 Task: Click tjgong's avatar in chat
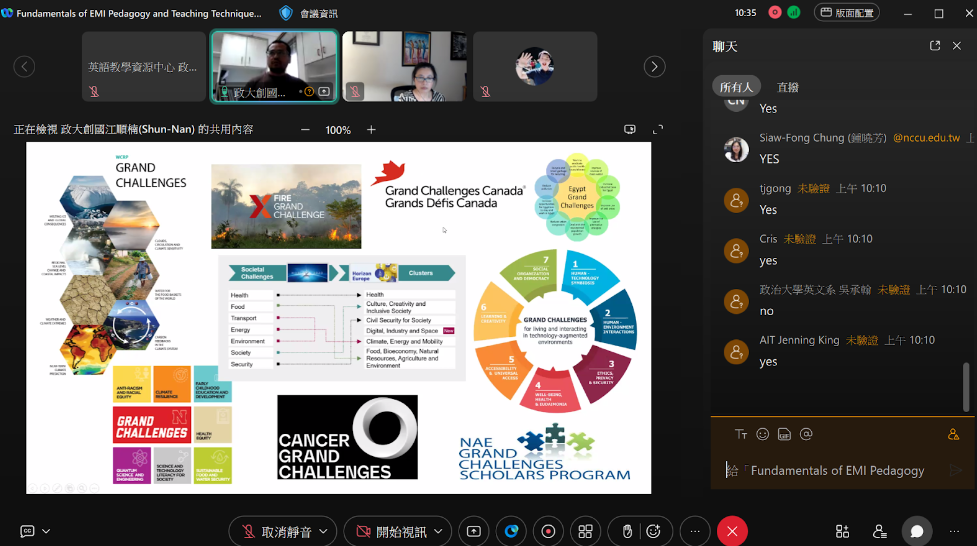pyautogui.click(x=736, y=200)
